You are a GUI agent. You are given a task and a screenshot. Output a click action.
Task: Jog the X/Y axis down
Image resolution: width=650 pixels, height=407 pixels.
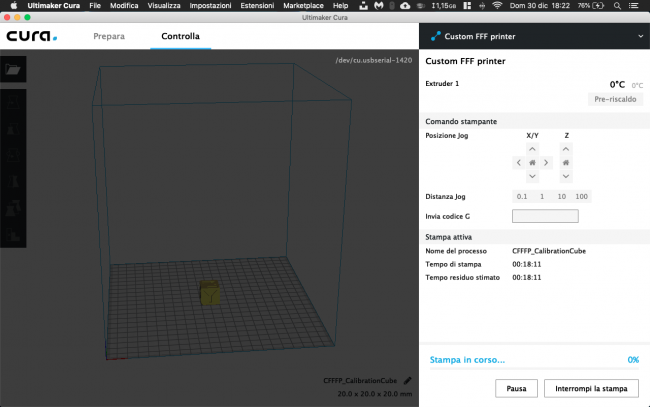(532, 176)
